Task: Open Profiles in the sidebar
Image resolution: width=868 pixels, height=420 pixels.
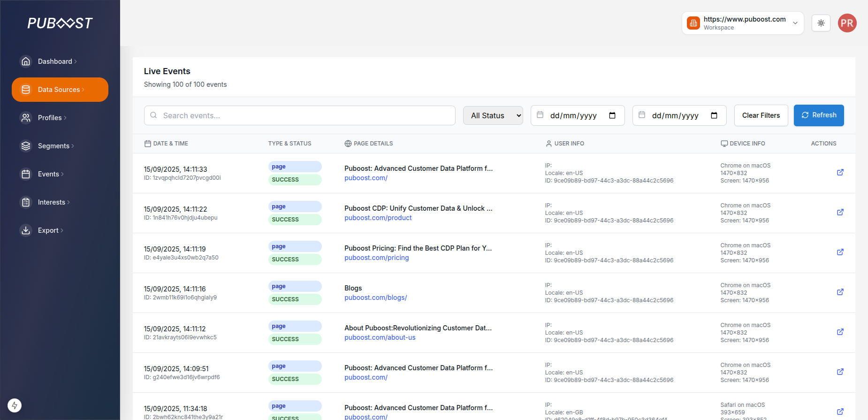Action: click(x=50, y=118)
